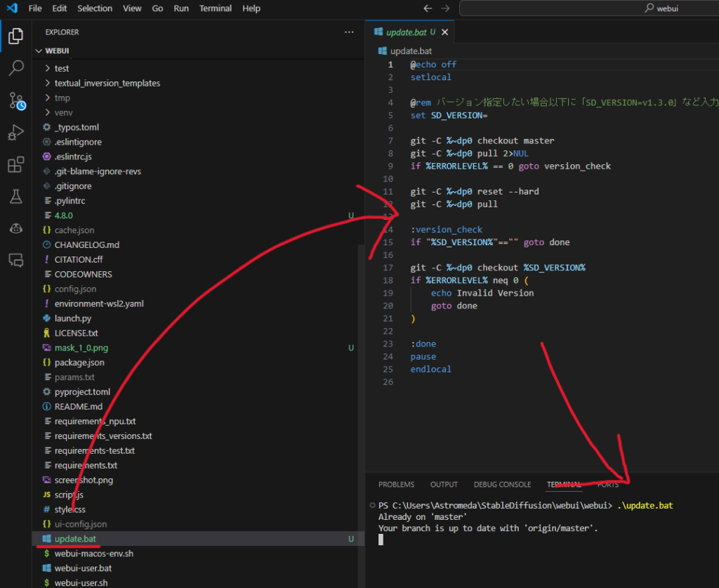Open the Run and Debug view
The height and width of the screenshot is (588, 719).
coord(16,133)
